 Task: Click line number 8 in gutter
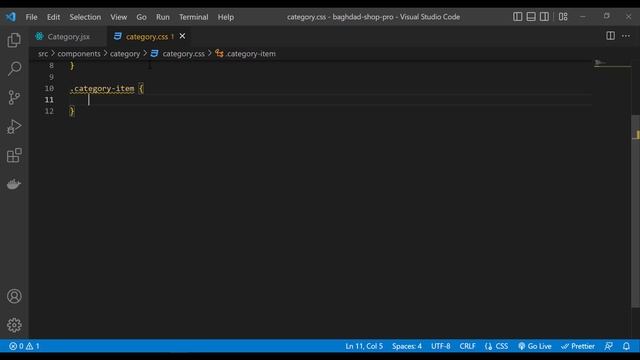point(51,66)
